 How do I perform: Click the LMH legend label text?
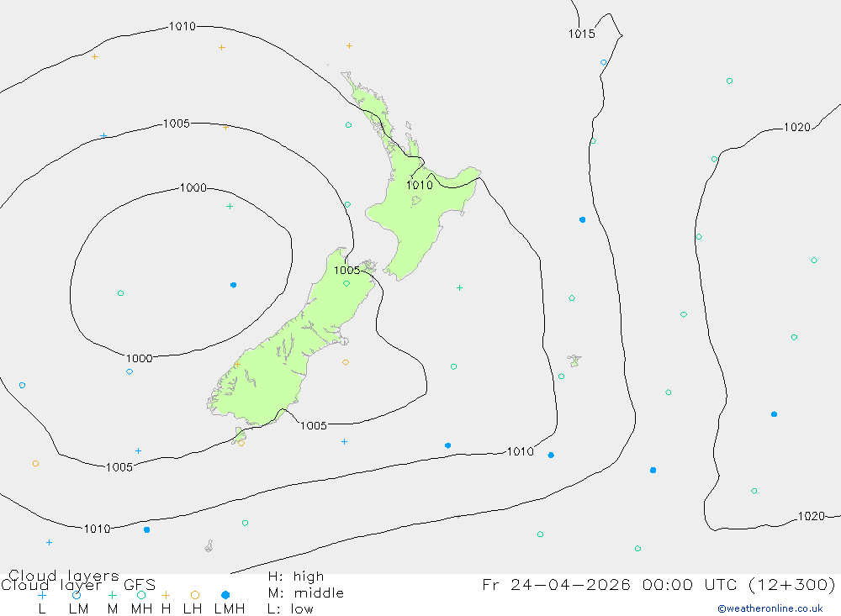pyautogui.click(x=230, y=609)
